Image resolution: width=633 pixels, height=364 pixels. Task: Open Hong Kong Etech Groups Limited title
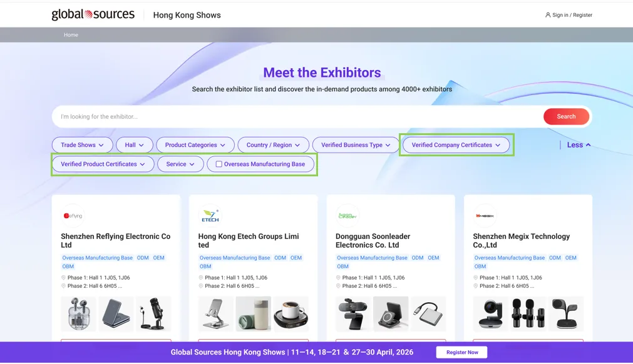(x=249, y=241)
